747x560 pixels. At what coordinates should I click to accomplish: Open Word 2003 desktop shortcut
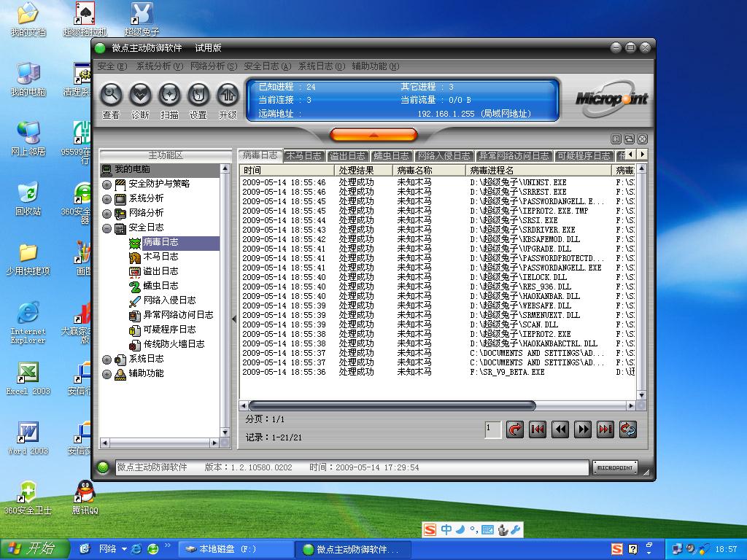[x=28, y=438]
